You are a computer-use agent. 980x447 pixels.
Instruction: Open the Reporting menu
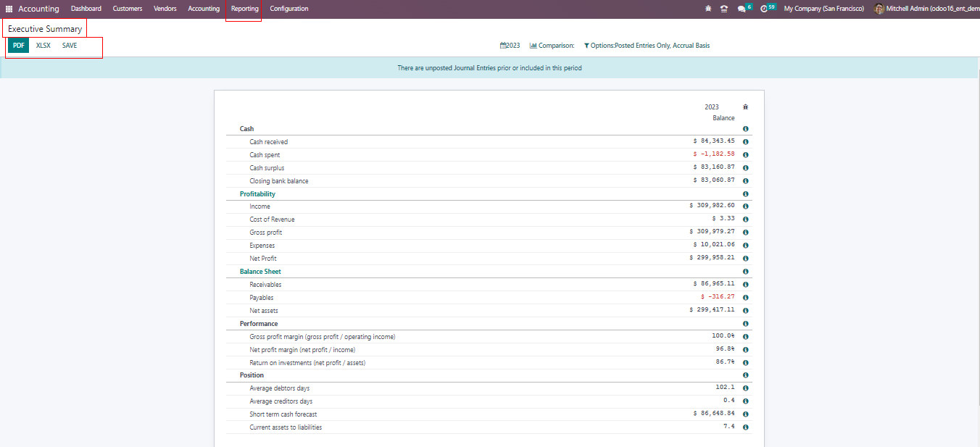click(244, 9)
